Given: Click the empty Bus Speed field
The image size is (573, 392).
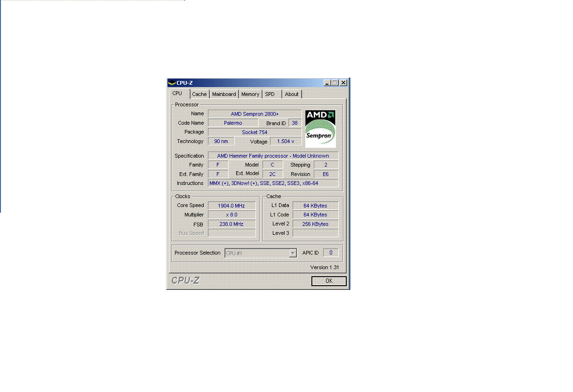Looking at the screenshot, I should click(x=231, y=233).
